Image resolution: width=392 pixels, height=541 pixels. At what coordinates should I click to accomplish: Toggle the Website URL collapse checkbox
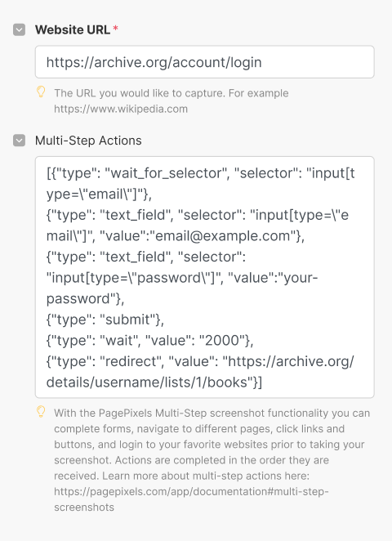click(x=19, y=29)
